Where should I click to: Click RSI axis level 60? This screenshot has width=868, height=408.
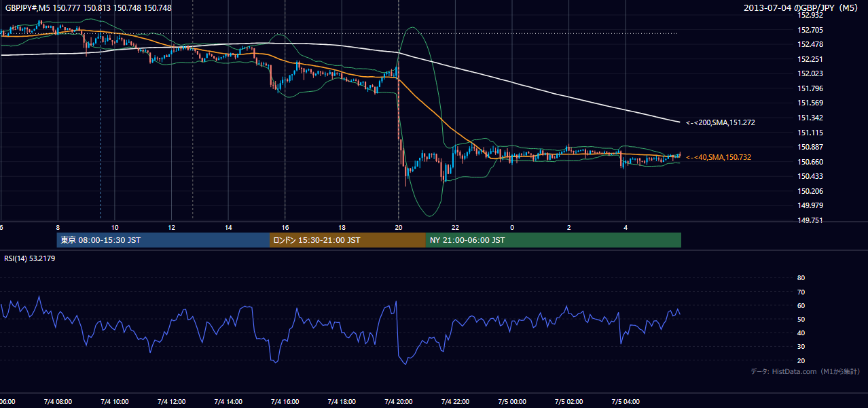[x=801, y=305]
